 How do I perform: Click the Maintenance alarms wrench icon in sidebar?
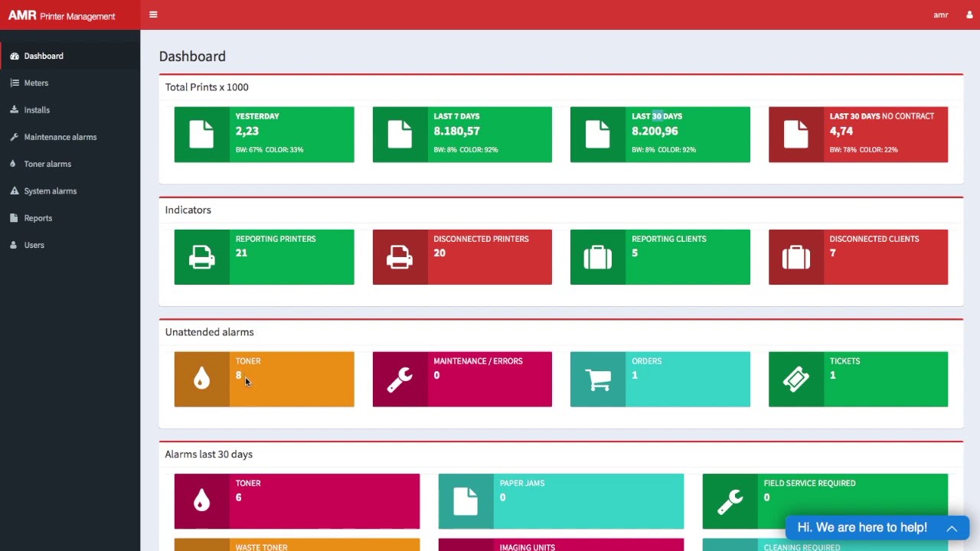point(15,137)
